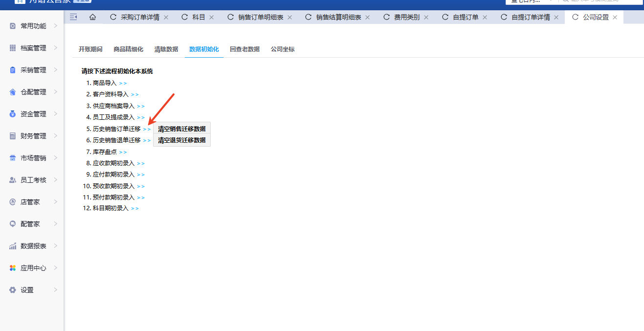
Task: Switch to the 销售订单明细表 page tab
Action: click(x=261, y=17)
